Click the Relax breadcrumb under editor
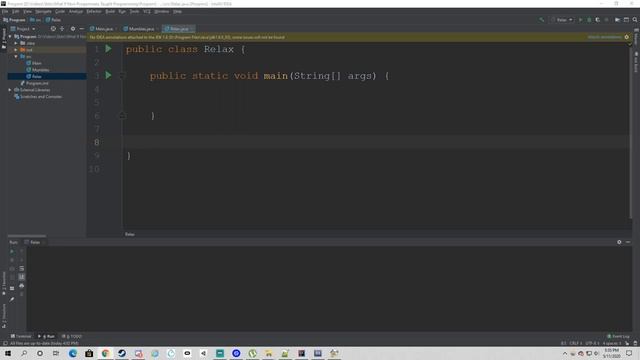Image resolution: width=640 pixels, height=360 pixels. (x=130, y=234)
